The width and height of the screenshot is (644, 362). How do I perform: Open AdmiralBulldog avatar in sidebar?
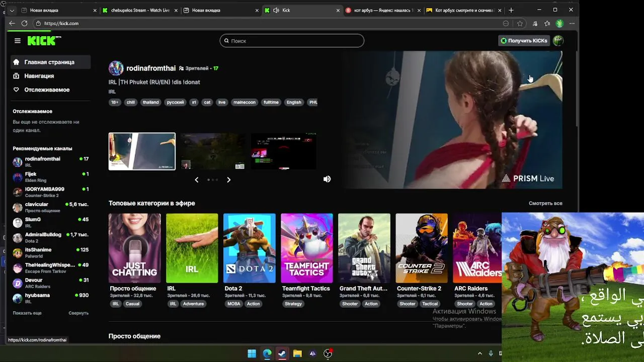click(x=18, y=238)
